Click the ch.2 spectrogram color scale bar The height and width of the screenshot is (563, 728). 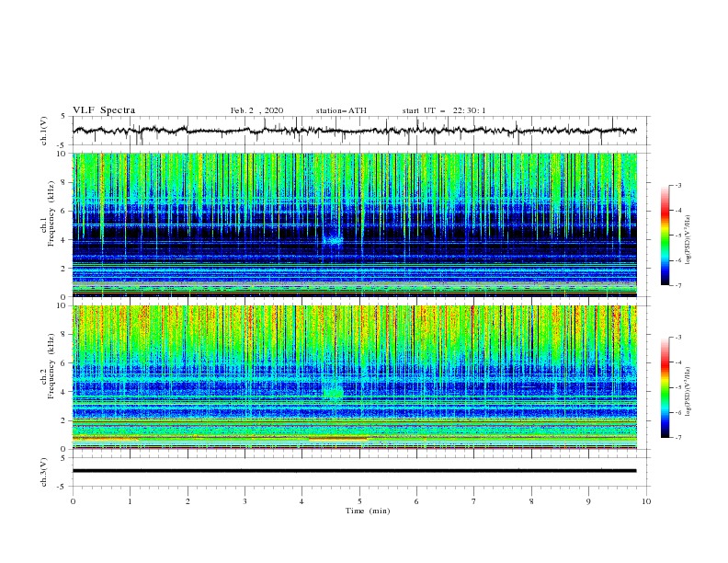coord(665,387)
